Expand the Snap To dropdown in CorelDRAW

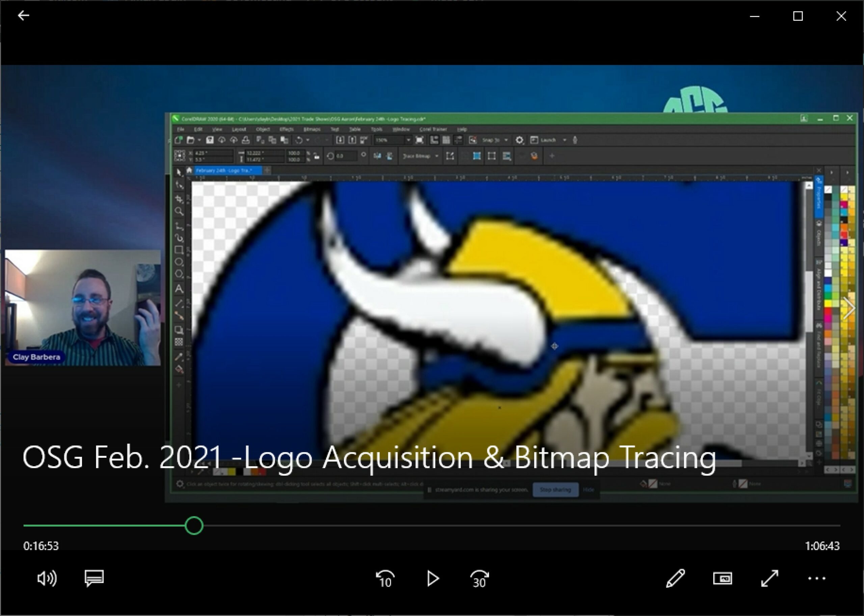coord(506,140)
